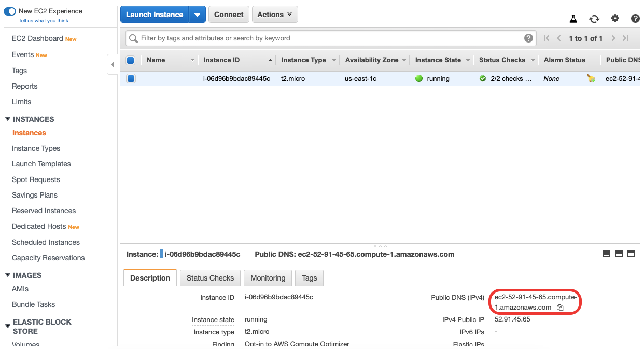This screenshot has width=644, height=349.
Task: Open Tags in the left sidebar
Action: click(19, 71)
